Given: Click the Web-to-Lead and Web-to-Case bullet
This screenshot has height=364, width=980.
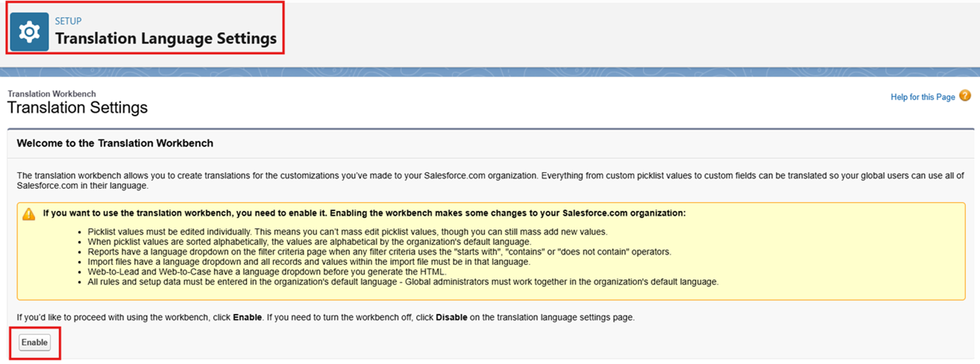Looking at the screenshot, I should click(267, 271).
